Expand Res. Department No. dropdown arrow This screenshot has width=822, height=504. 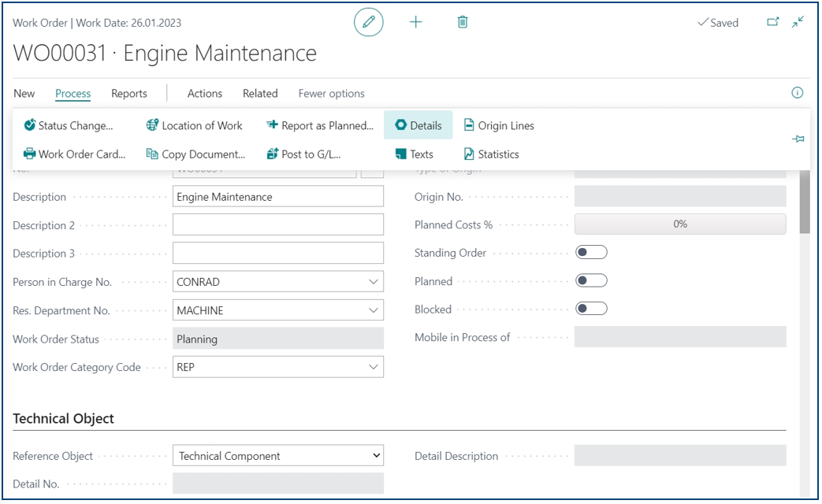(x=374, y=310)
